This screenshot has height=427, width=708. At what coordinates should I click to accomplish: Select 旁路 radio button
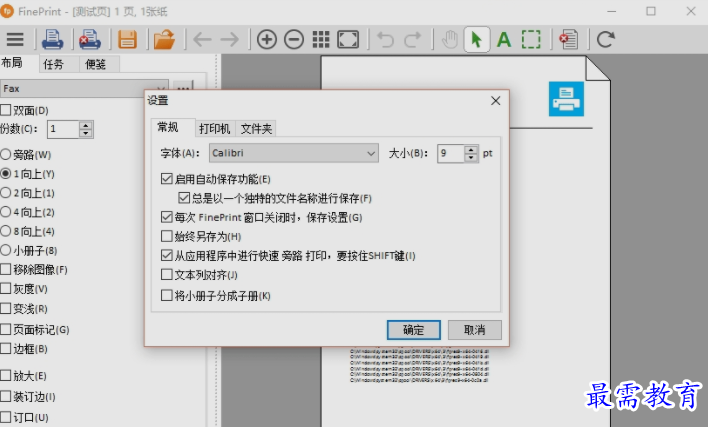[5, 154]
